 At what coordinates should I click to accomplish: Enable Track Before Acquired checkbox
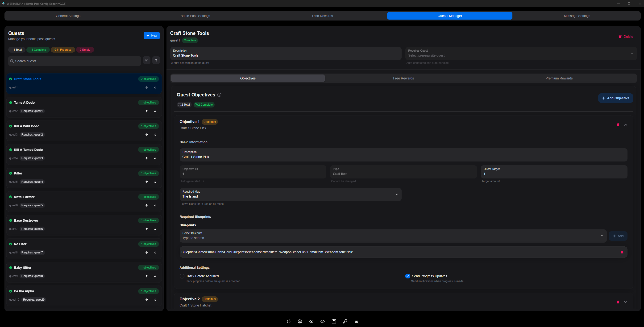(182, 276)
